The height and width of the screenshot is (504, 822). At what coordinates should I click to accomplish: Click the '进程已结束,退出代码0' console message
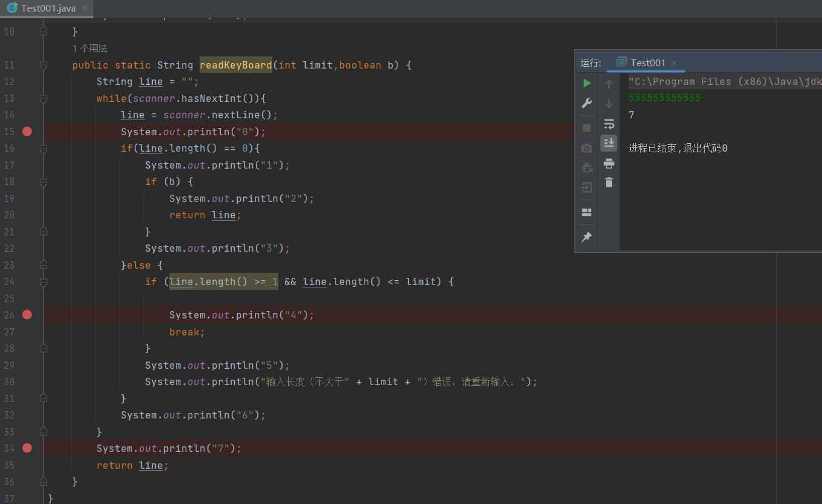click(x=678, y=148)
